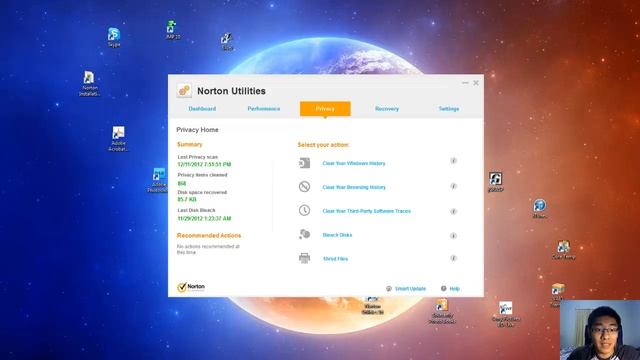This screenshot has height=360, width=640.
Task: Select the Adobe Photoshop desktop shortcut
Action: pyautogui.click(x=158, y=180)
